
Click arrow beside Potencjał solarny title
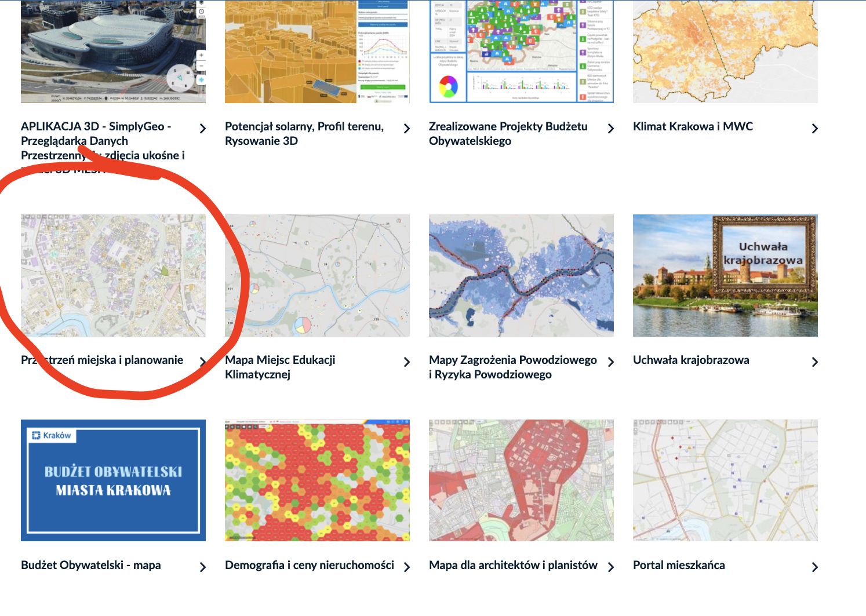point(406,129)
